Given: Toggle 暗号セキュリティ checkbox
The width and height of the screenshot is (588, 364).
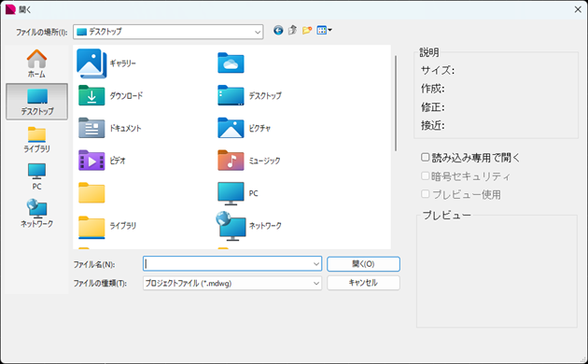Looking at the screenshot, I should [x=425, y=175].
